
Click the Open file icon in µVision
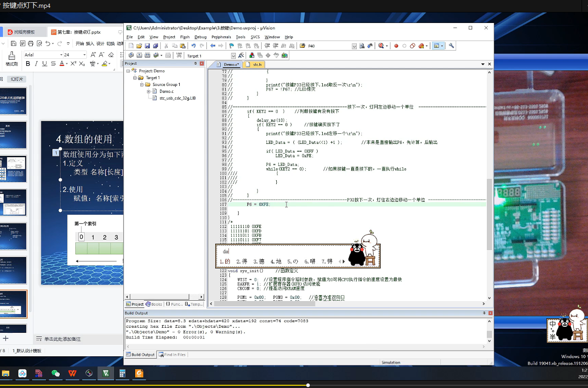[139, 46]
